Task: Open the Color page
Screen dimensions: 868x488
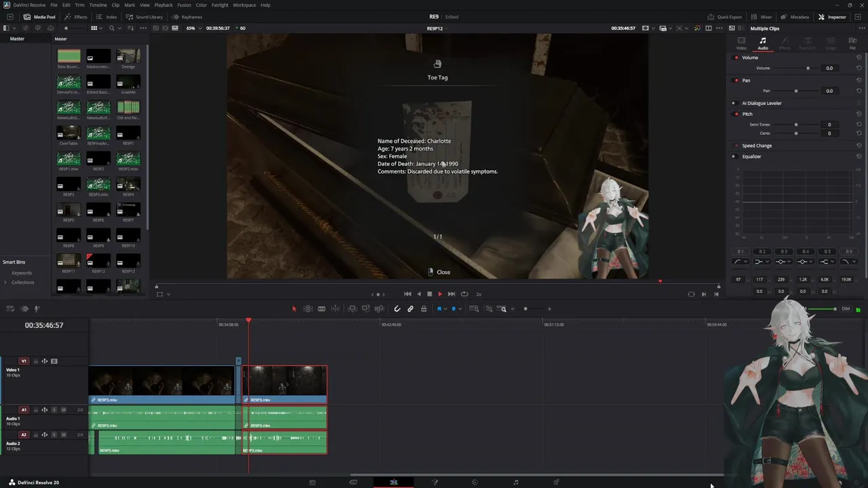Action: [x=475, y=483]
